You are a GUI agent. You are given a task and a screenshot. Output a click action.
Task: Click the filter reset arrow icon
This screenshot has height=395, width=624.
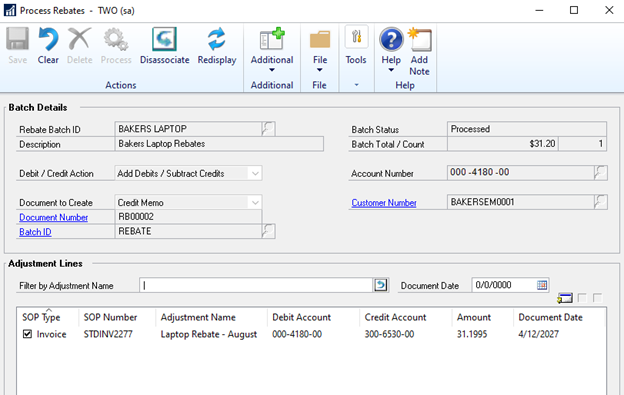click(x=381, y=285)
